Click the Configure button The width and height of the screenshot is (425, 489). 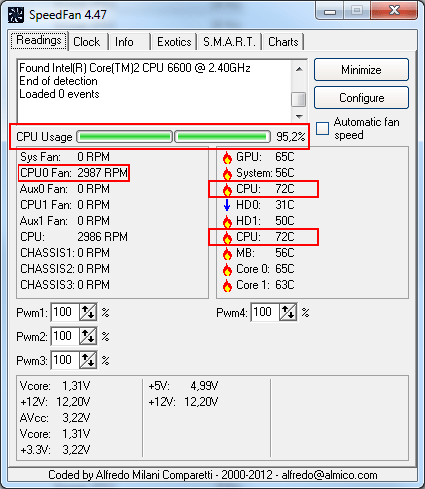click(361, 98)
